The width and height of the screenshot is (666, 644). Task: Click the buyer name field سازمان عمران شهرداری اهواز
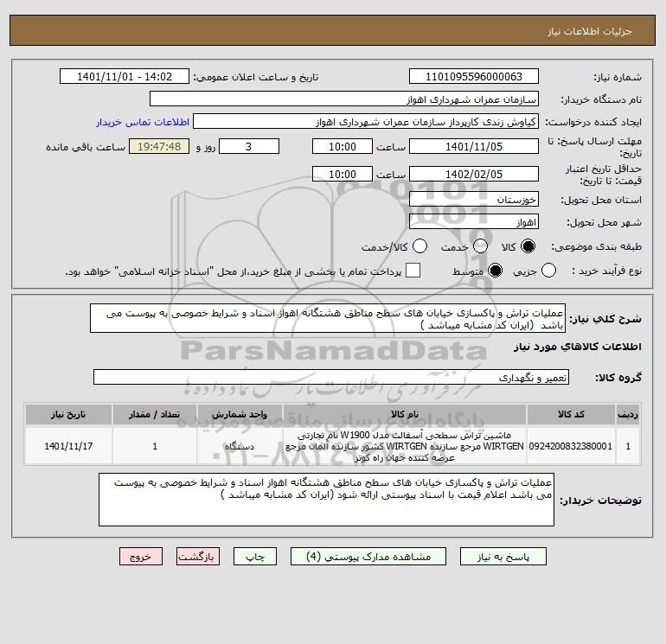coord(344,99)
